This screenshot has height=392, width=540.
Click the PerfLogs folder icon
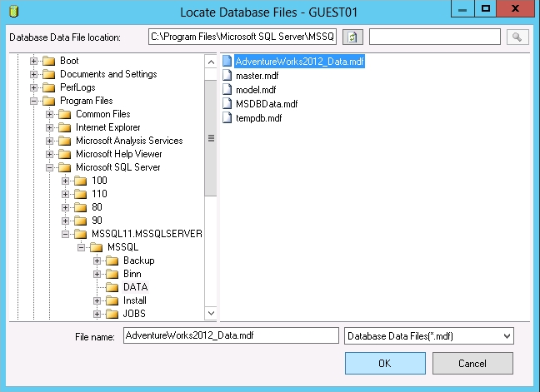[x=49, y=87]
